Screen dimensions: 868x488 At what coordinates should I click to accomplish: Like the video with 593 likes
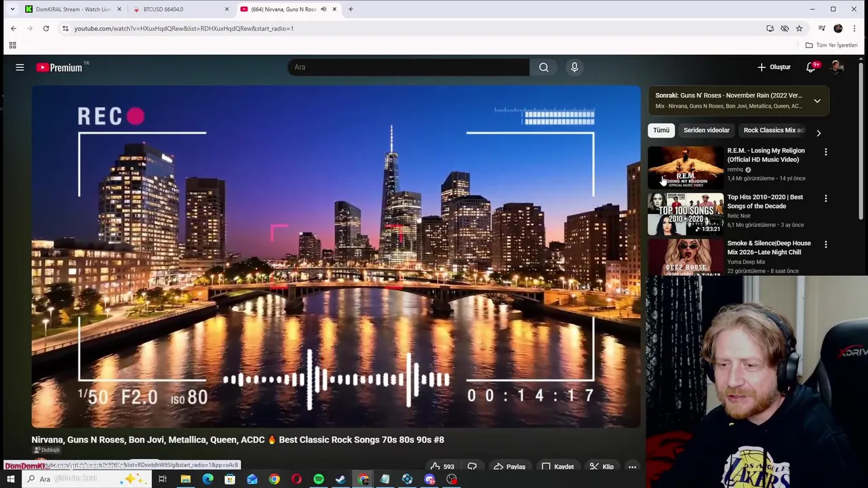tap(441, 466)
